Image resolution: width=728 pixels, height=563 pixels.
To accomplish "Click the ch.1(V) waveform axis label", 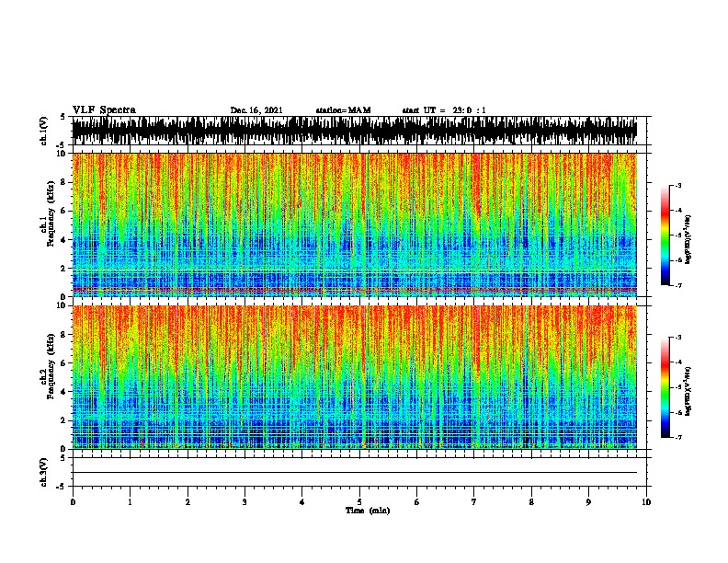I will pos(44,131).
